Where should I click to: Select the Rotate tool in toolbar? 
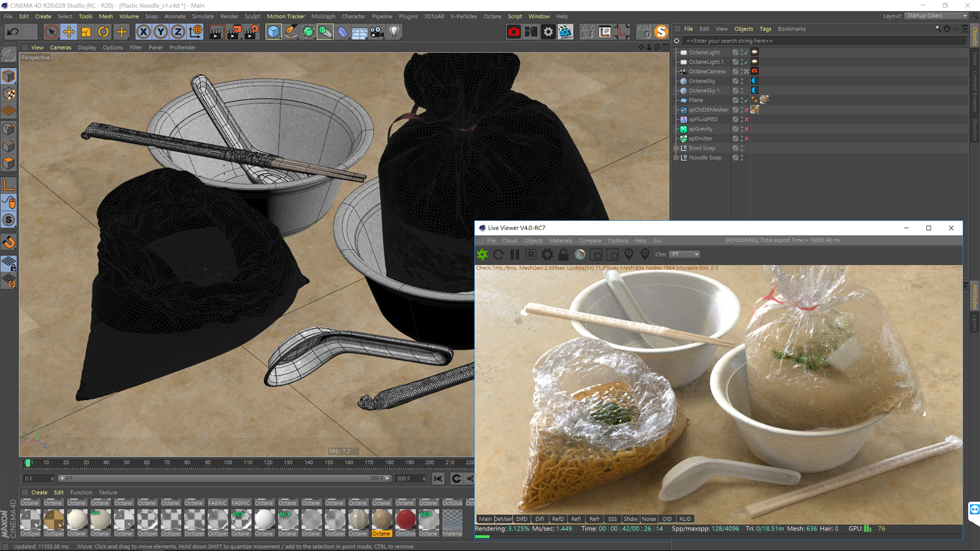click(x=104, y=32)
